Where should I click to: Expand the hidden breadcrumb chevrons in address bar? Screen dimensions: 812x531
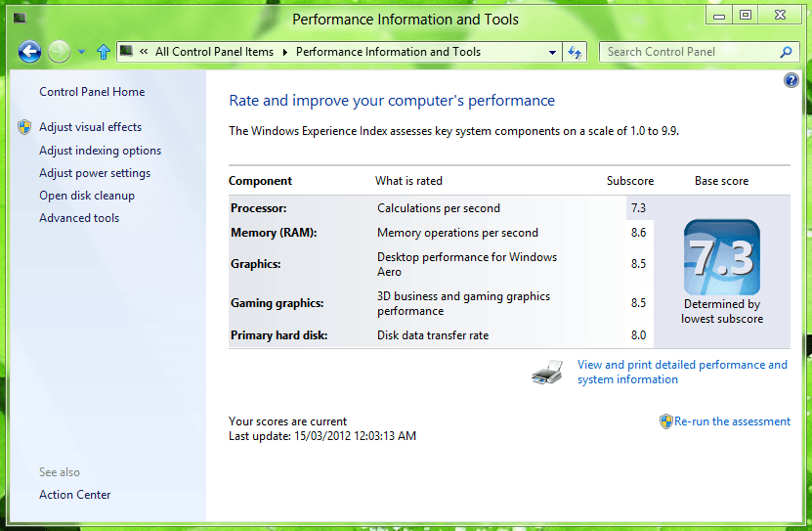point(144,51)
